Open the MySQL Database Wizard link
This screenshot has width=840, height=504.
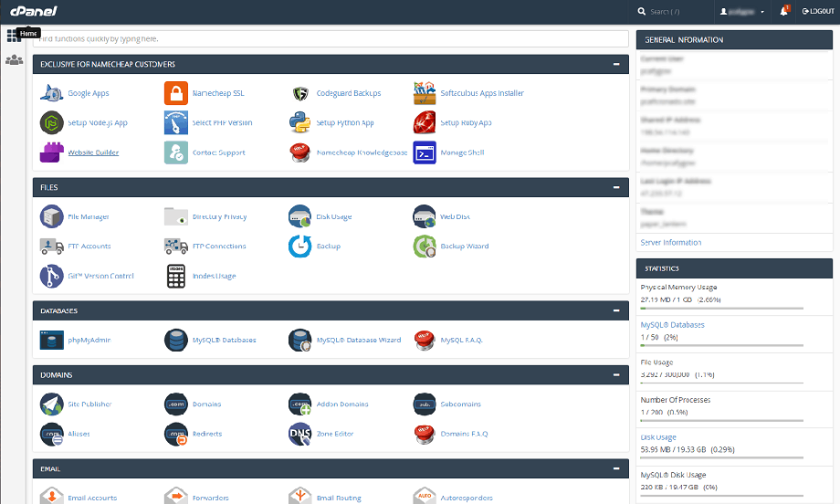click(359, 340)
